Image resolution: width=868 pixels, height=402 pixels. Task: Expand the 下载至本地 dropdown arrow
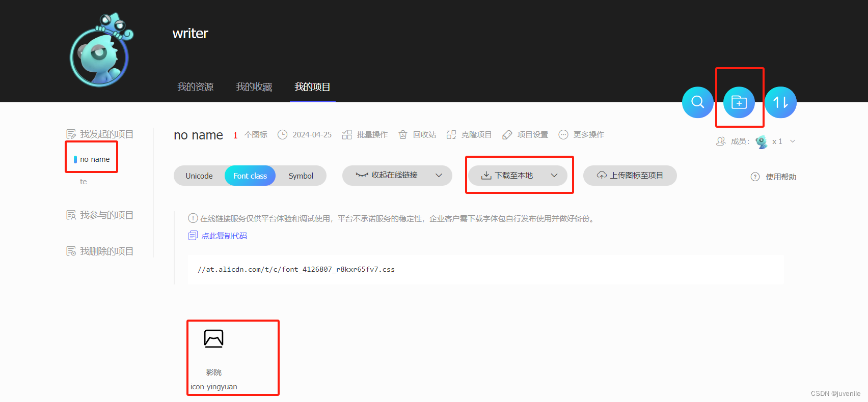pyautogui.click(x=554, y=175)
